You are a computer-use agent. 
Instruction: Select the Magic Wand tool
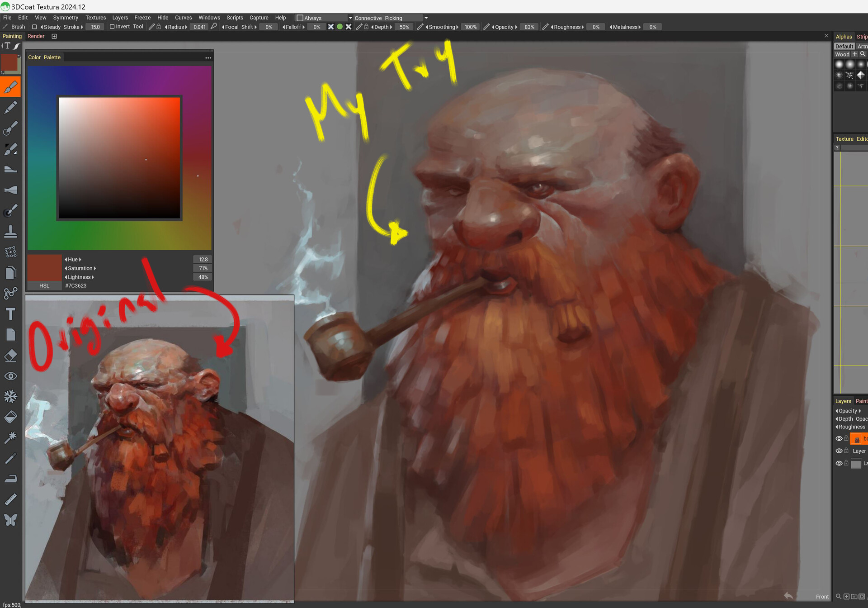pyautogui.click(x=11, y=437)
